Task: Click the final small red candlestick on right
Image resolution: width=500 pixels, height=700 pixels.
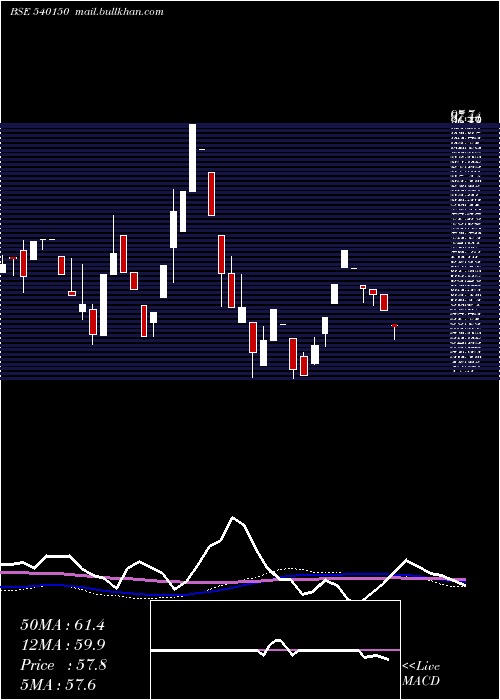Action: pos(394,325)
